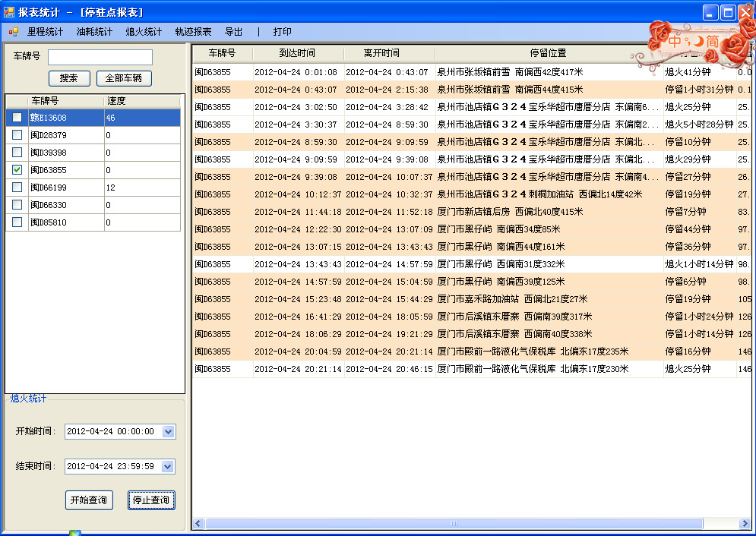Uncheck the checked vehicle 闽D63855
The height and width of the screenshot is (536, 756).
click(17, 170)
